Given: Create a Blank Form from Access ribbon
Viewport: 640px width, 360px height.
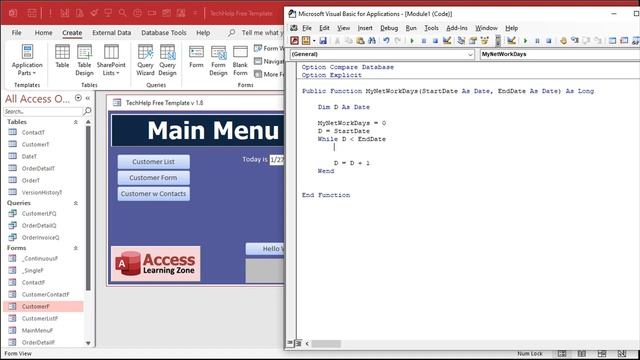Looking at the screenshot, I should click(240, 60).
